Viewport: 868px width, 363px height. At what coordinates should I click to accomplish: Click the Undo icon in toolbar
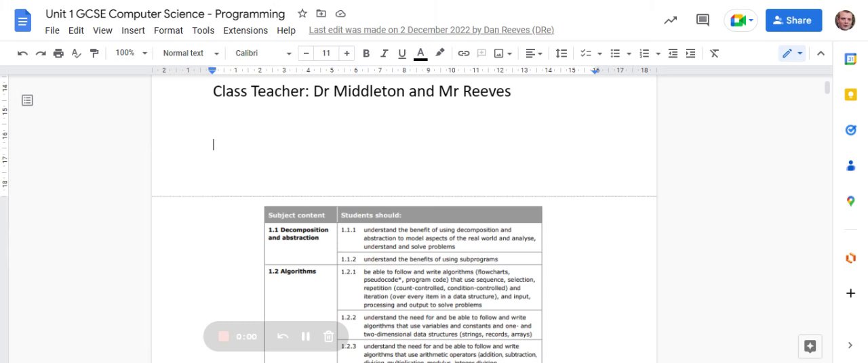click(x=23, y=53)
